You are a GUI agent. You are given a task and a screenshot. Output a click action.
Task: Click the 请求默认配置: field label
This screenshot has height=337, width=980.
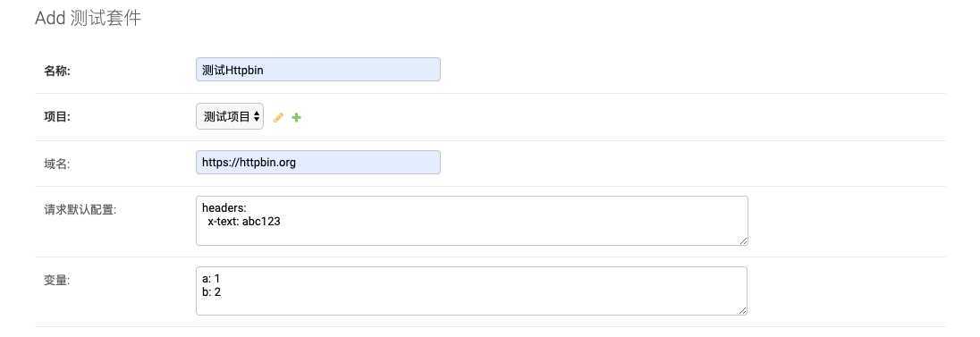point(80,209)
